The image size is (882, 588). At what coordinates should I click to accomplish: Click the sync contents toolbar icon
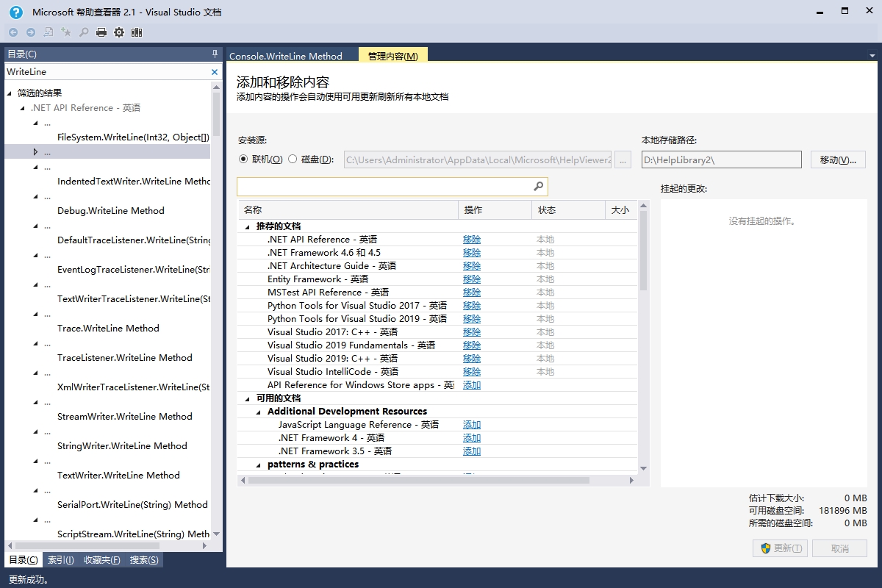point(49,32)
